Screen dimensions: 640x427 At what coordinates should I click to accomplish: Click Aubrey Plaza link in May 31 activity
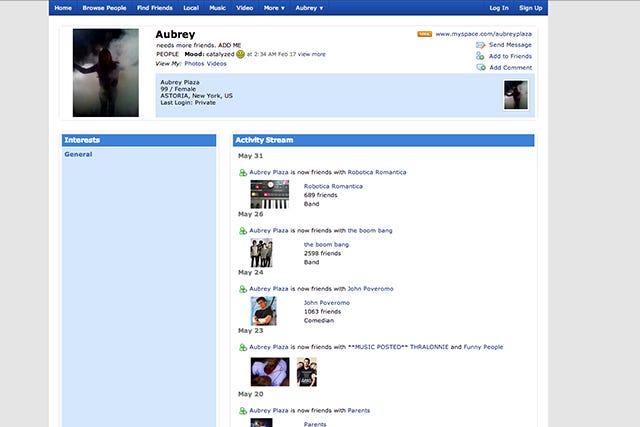(x=269, y=172)
